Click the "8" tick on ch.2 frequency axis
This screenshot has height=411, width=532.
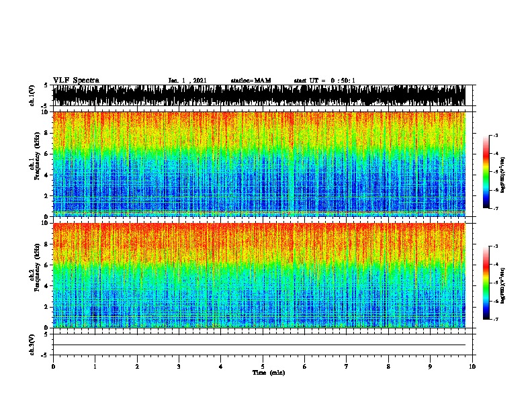tap(46, 244)
